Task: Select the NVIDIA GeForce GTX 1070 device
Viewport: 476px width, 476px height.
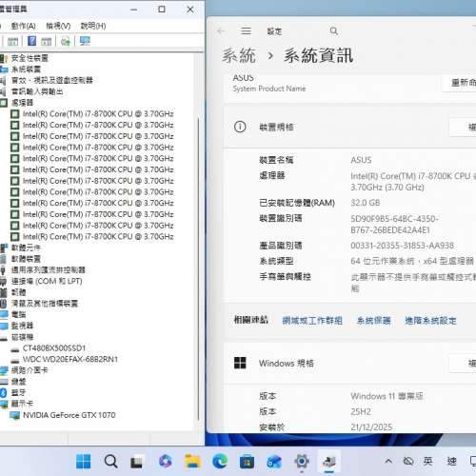Action: 69,415
